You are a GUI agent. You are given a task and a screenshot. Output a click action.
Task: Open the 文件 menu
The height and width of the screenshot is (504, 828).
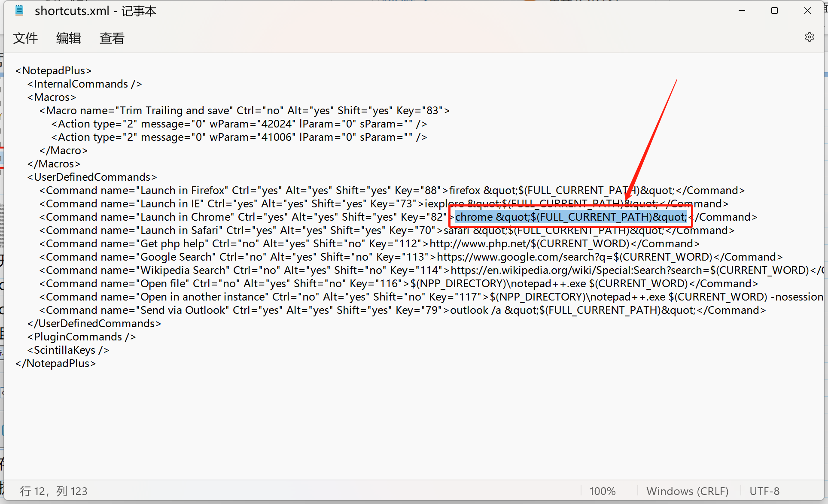tap(25, 38)
